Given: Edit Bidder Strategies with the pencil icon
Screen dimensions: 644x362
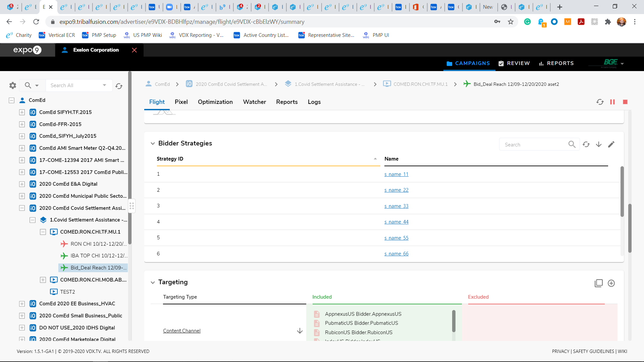Looking at the screenshot, I should tap(611, 144).
